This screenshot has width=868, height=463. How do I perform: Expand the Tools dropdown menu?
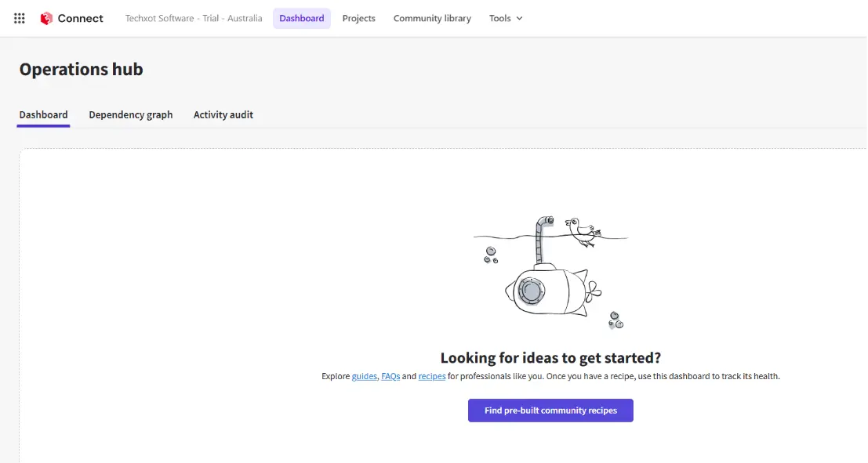click(506, 18)
